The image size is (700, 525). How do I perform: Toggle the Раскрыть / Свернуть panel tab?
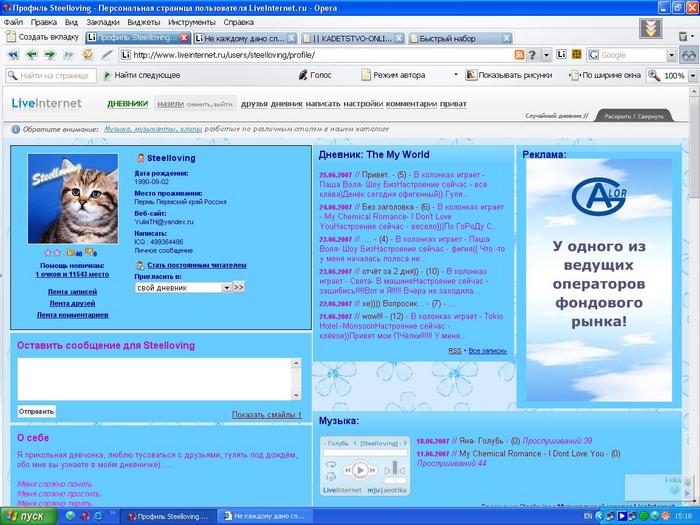[x=634, y=116]
